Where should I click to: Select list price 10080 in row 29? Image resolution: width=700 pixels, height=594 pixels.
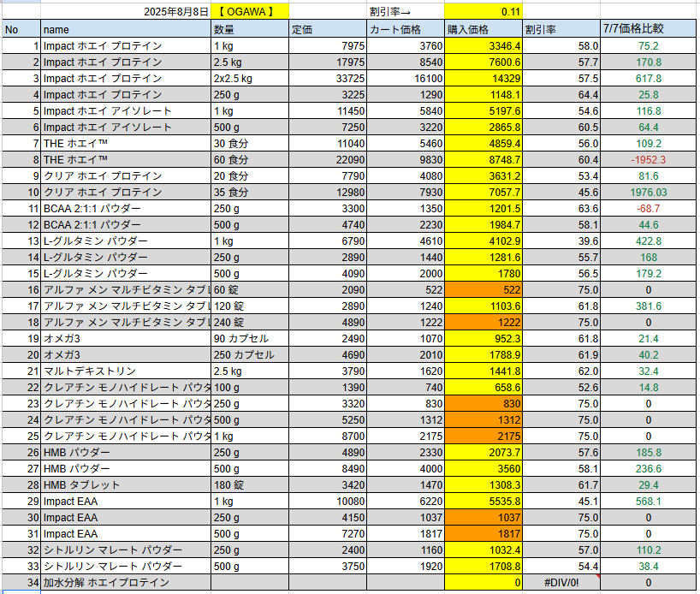(x=328, y=501)
